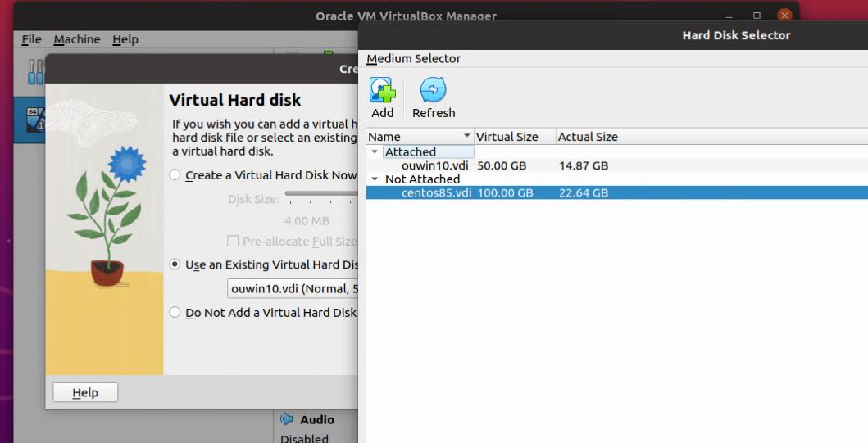Open the File menu
868x443 pixels.
(31, 39)
